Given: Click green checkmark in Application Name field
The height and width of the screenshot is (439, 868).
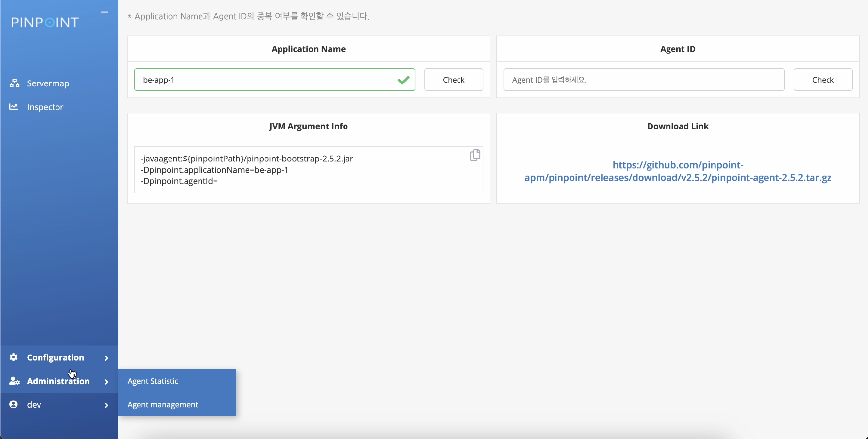Looking at the screenshot, I should 403,80.
